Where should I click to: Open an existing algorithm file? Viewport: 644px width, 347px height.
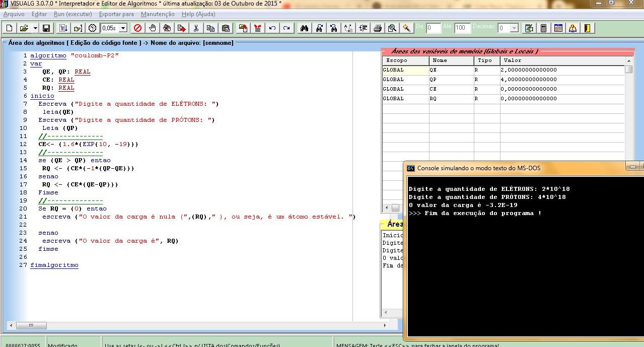pyautogui.click(x=24, y=28)
